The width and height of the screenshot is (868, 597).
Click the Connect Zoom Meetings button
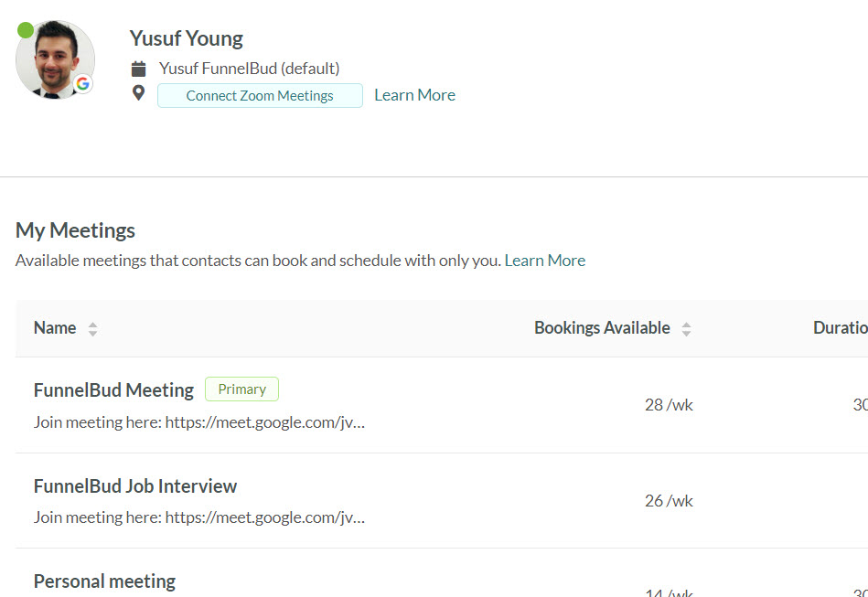tap(260, 95)
